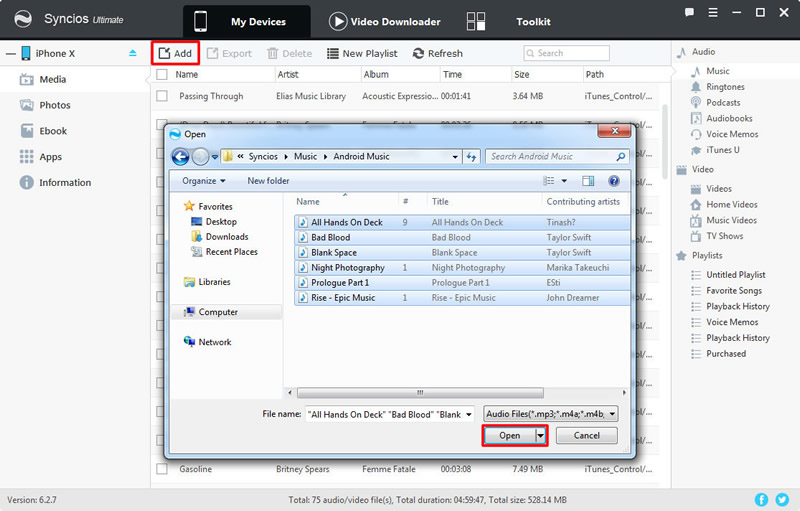Viewport: 800px width, 511px height.
Task: Sort files by Contributing artists column
Action: coord(583,202)
